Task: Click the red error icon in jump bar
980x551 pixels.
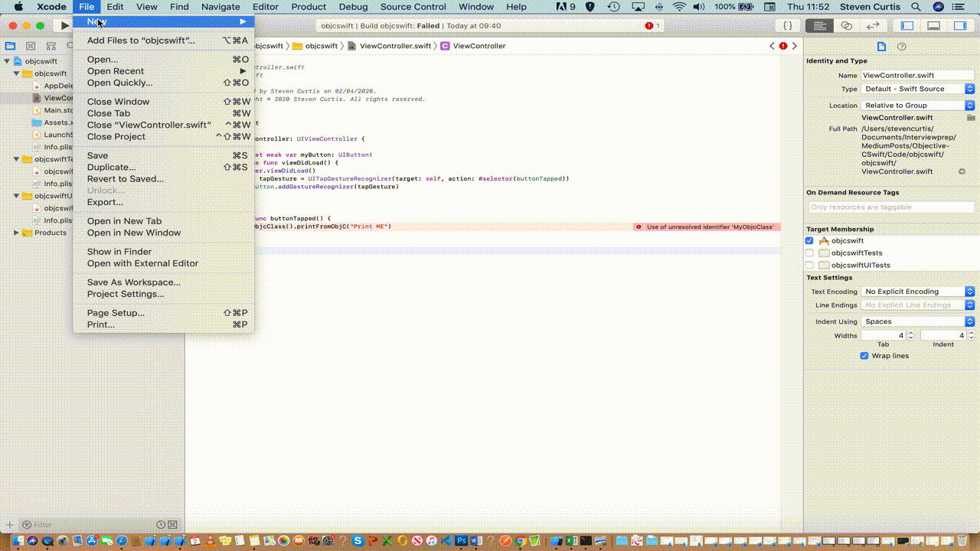Action: [783, 46]
